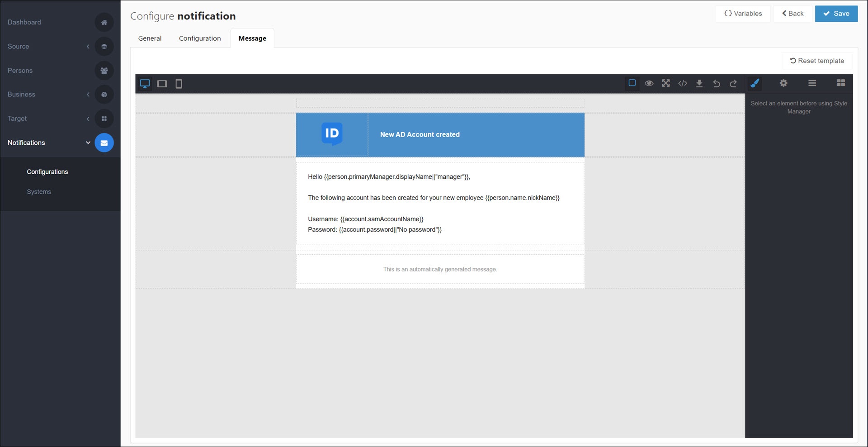The width and height of the screenshot is (868, 447).
Task: Select the Message tab
Action: pyautogui.click(x=252, y=38)
